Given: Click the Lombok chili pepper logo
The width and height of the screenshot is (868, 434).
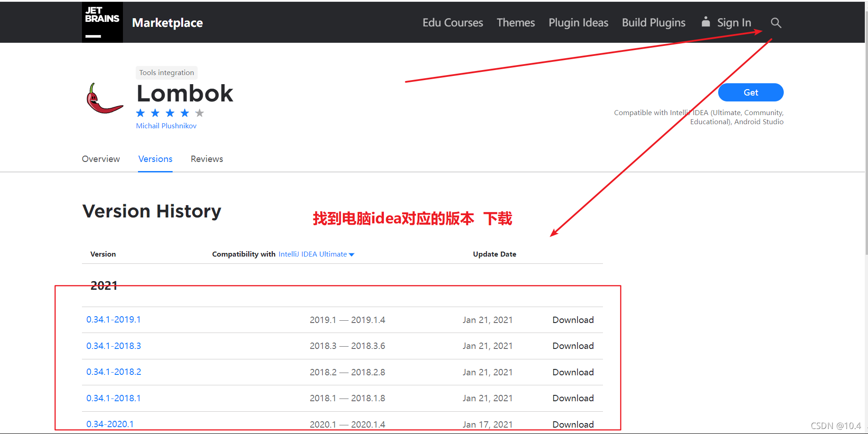Looking at the screenshot, I should pos(105,98).
